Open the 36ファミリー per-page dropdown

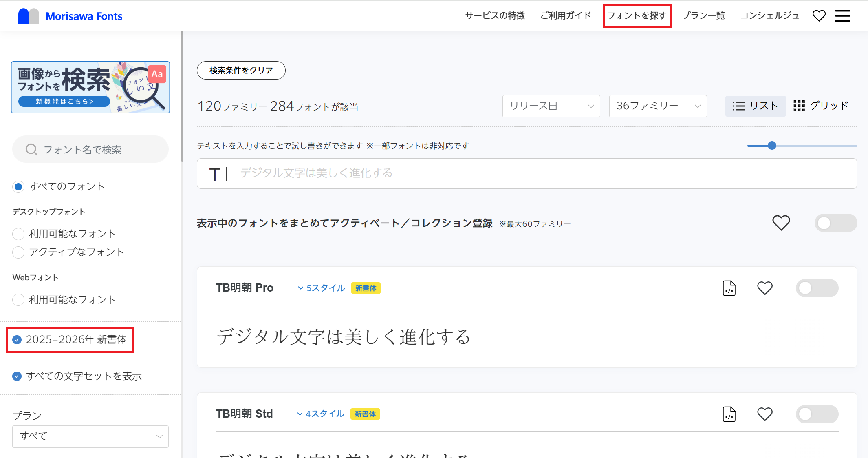658,106
